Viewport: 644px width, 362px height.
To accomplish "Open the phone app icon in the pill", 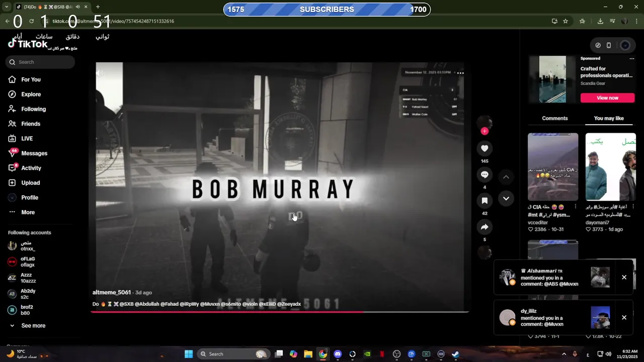I will 609,45.
